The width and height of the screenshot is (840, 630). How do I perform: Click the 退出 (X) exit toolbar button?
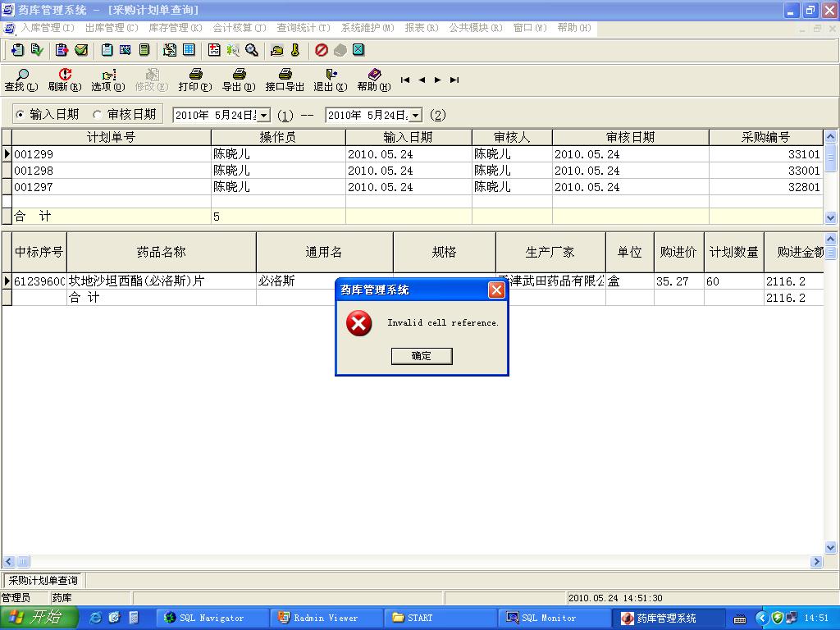[x=331, y=80]
